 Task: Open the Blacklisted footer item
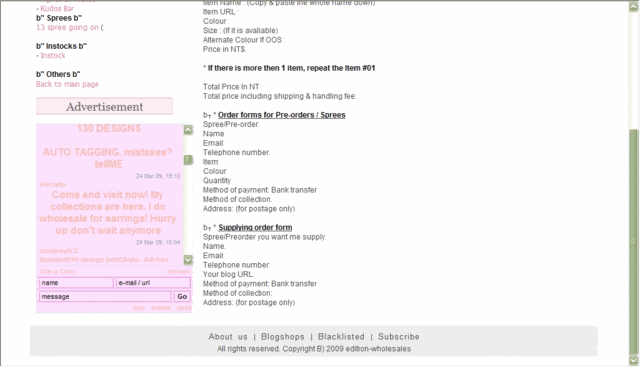[341, 337]
